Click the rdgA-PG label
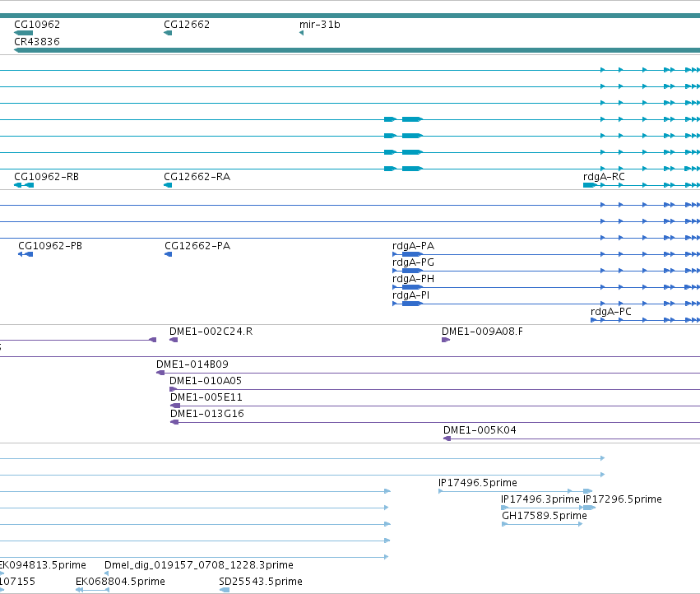 pos(414,262)
